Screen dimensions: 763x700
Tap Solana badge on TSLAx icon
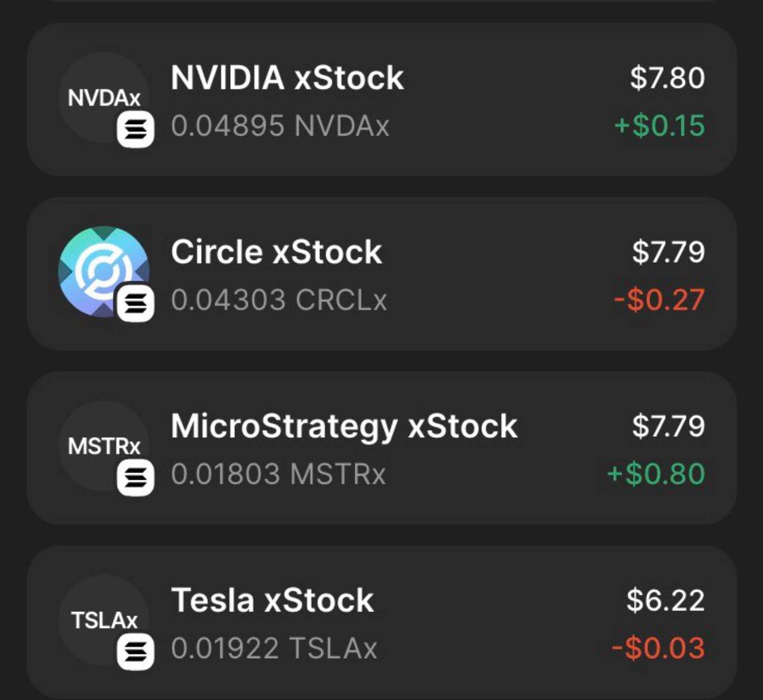135,652
